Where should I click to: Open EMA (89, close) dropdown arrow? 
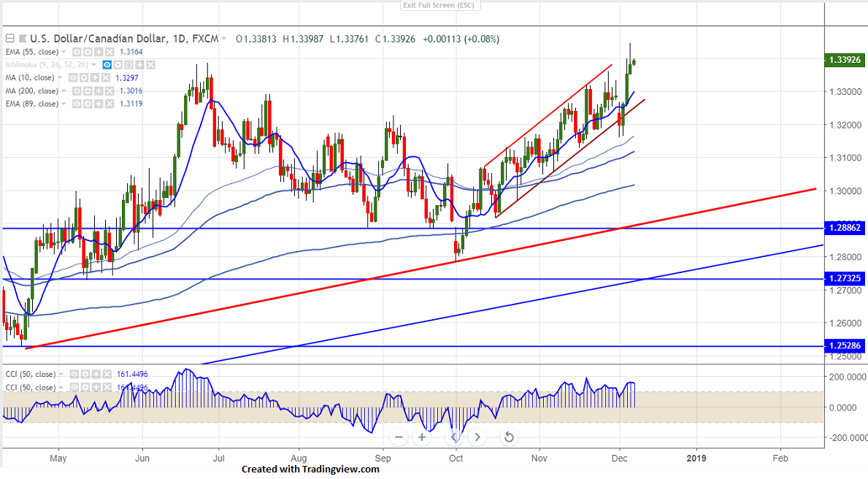[64, 104]
